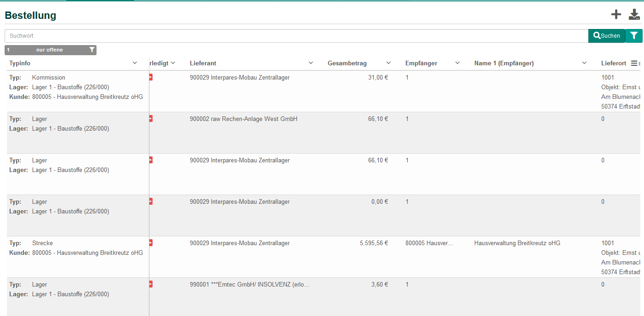The image size is (644, 316).
Task: Add a new Bestellung with plus icon
Action: coord(616,15)
